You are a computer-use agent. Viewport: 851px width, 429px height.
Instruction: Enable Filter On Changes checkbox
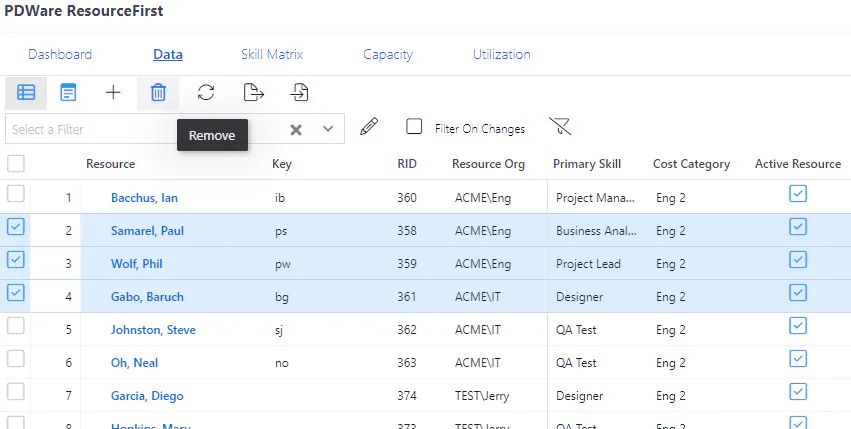pos(414,127)
